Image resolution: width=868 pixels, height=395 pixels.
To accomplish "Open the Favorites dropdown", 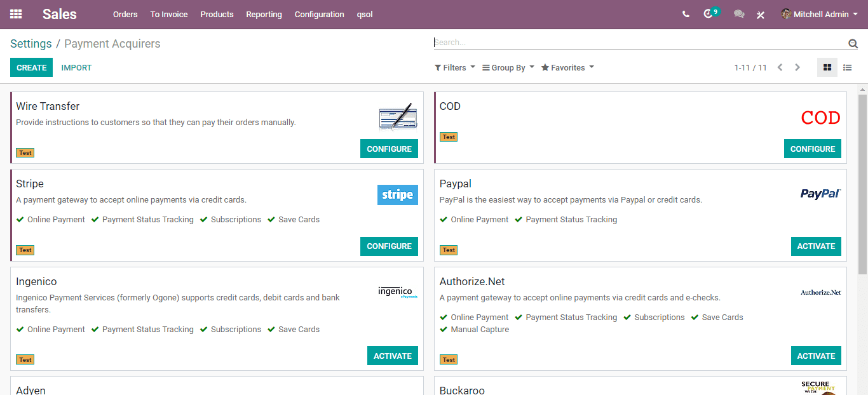I will coord(567,67).
